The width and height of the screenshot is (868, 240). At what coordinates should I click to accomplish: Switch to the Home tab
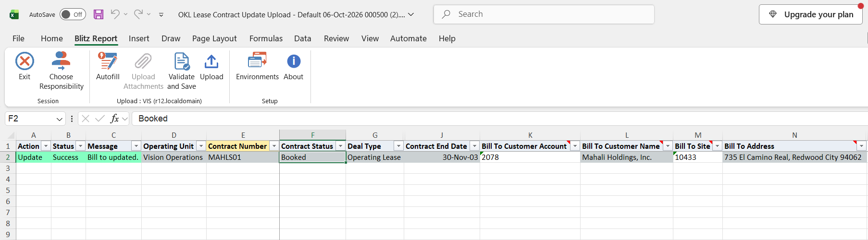click(x=52, y=38)
